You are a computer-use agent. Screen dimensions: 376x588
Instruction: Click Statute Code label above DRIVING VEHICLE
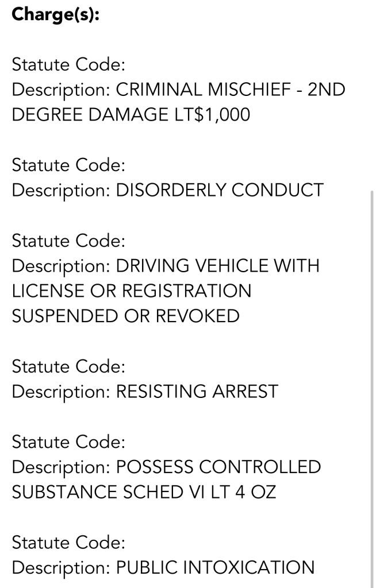pyautogui.click(x=68, y=241)
